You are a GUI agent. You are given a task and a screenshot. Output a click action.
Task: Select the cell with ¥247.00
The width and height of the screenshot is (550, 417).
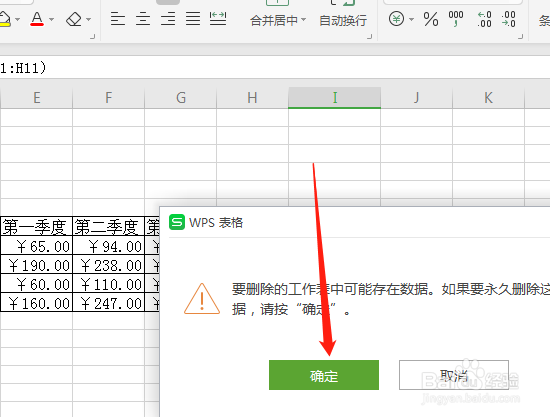coord(108,302)
